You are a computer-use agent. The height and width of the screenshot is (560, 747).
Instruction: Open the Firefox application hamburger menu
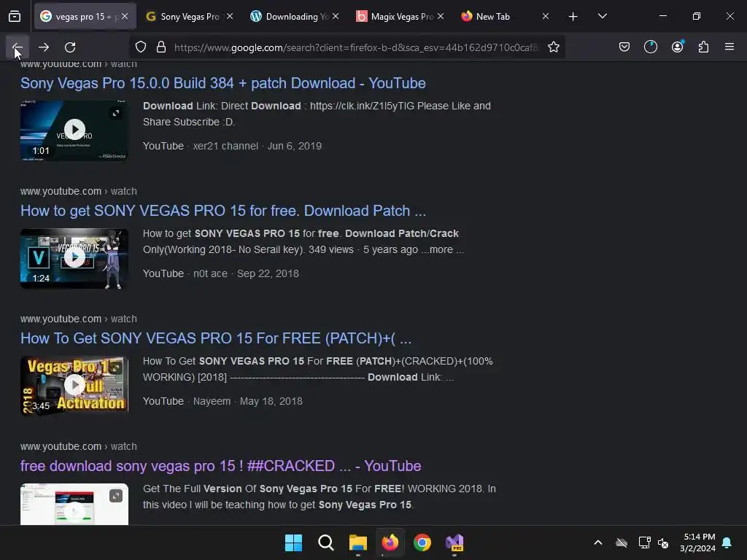pos(729,47)
